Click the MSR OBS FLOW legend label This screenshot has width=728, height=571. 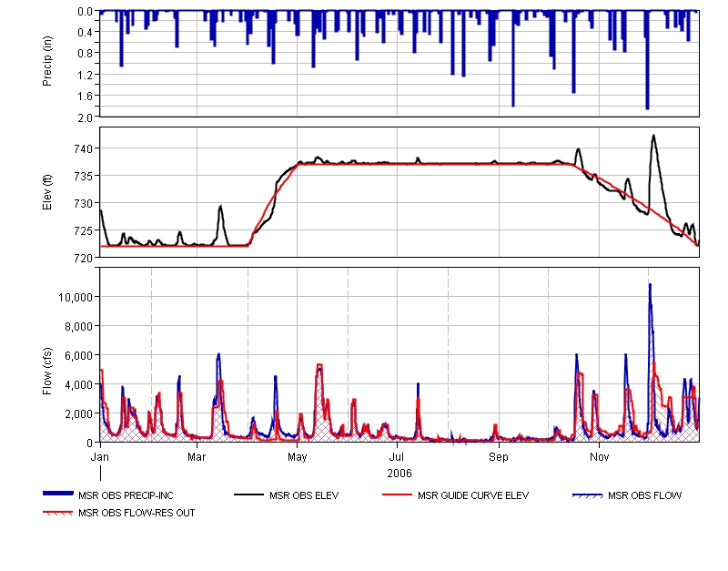coord(645,495)
